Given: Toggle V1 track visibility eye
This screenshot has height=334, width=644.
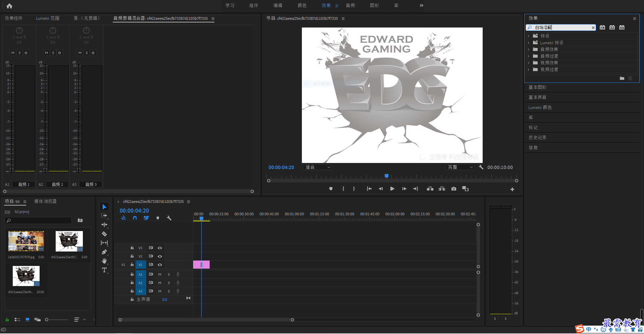Looking at the screenshot, I should click(x=160, y=265).
